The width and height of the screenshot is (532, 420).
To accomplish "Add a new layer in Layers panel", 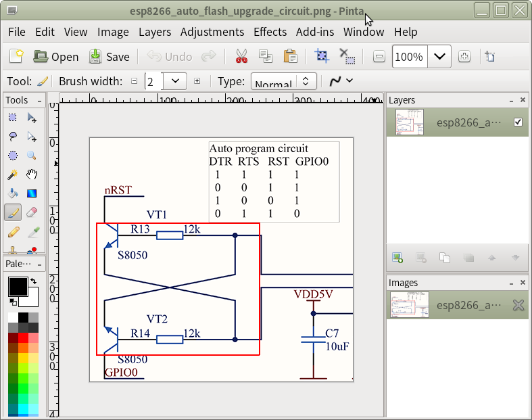I will (x=397, y=258).
